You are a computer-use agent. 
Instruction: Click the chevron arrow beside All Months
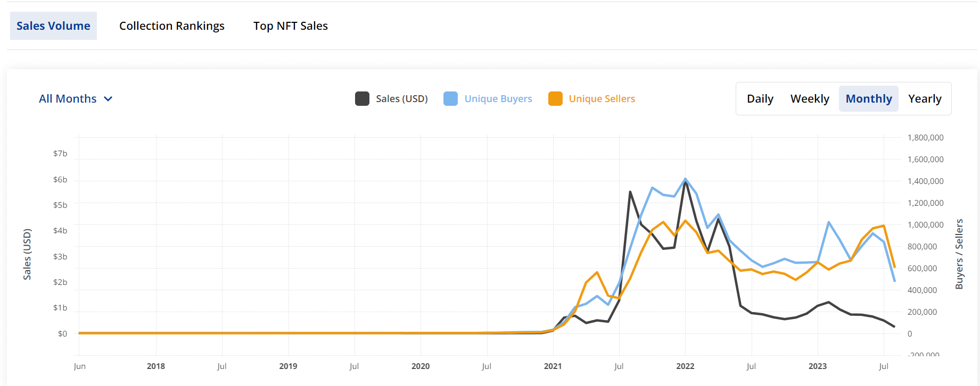point(108,99)
